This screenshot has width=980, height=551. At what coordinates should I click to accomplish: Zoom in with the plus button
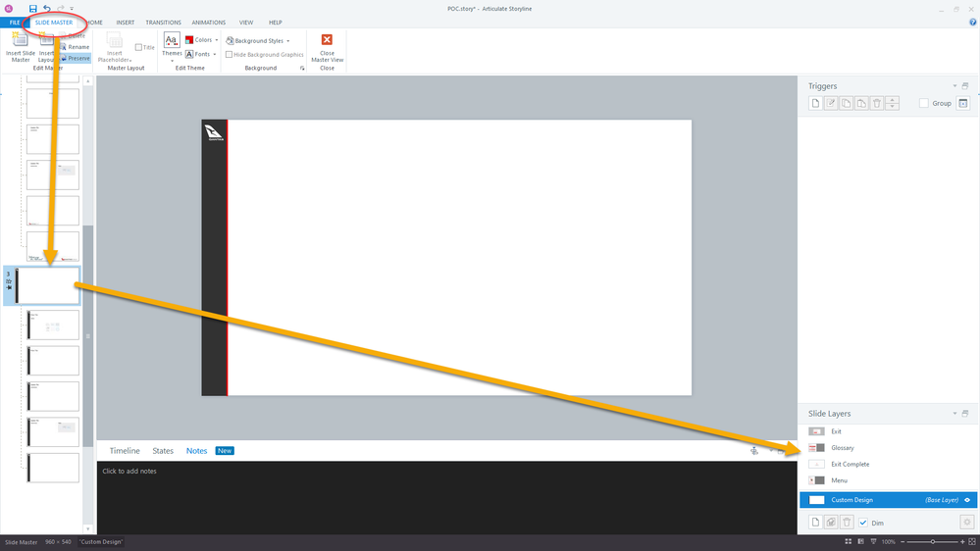click(x=962, y=541)
